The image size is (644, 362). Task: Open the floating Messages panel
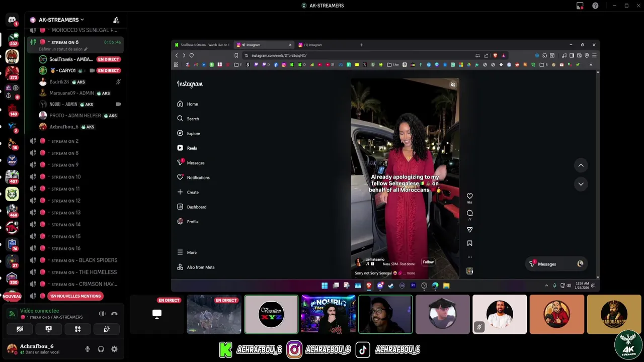[556, 264]
